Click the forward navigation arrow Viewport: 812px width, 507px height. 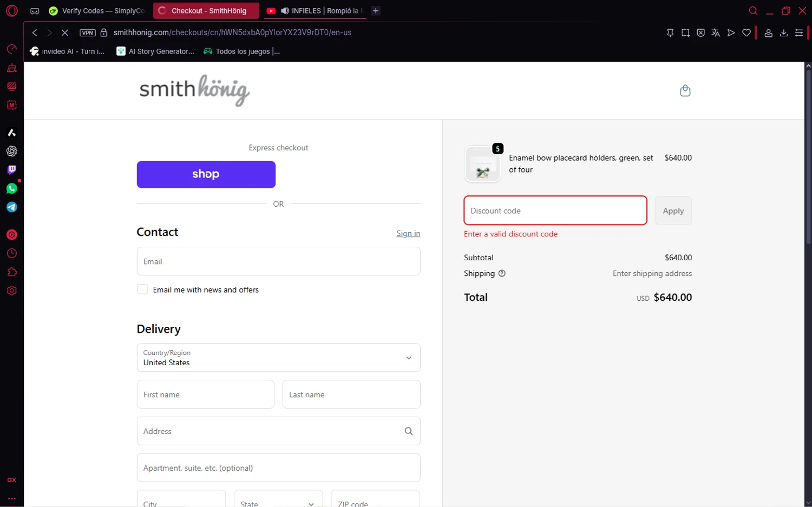pos(49,32)
